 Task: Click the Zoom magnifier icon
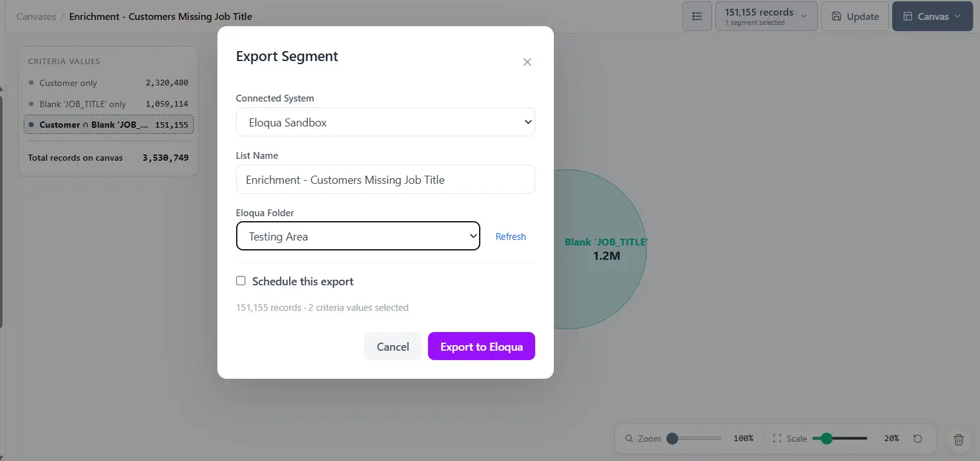pos(629,439)
